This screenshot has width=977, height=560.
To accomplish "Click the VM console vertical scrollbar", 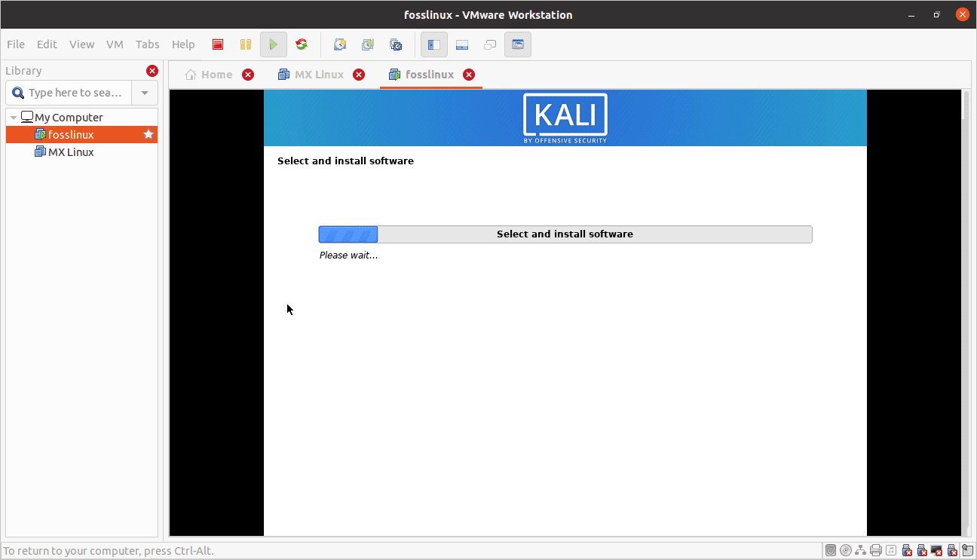I will click(966, 313).
